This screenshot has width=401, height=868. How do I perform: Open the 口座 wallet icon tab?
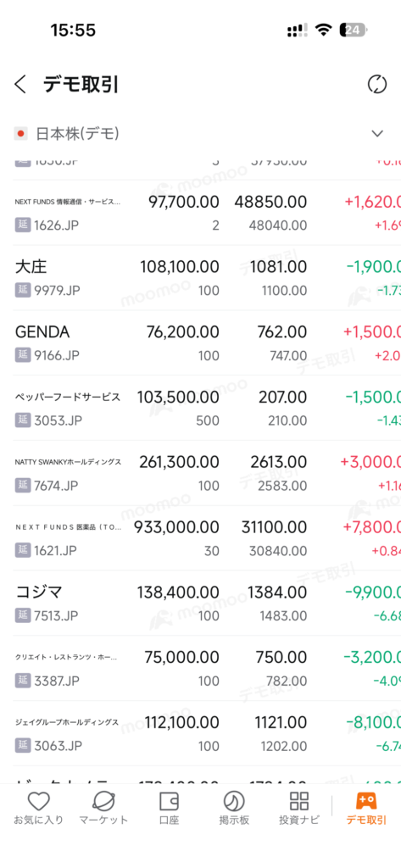[x=169, y=809]
